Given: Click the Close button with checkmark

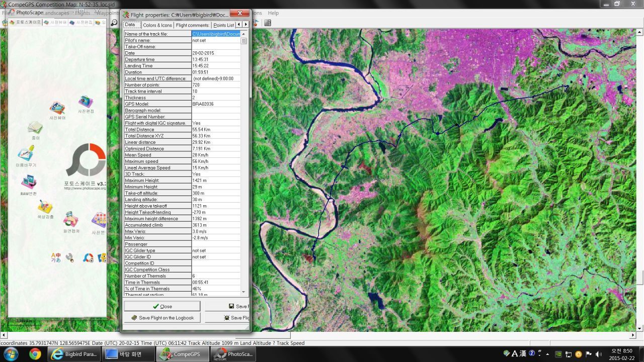Looking at the screenshot, I should click(162, 306).
